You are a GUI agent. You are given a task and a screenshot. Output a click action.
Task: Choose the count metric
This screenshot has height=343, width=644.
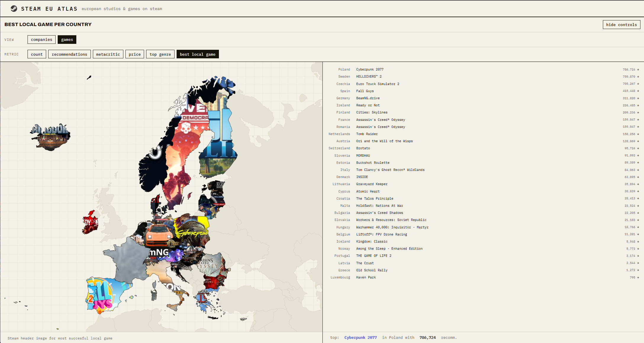pyautogui.click(x=37, y=54)
